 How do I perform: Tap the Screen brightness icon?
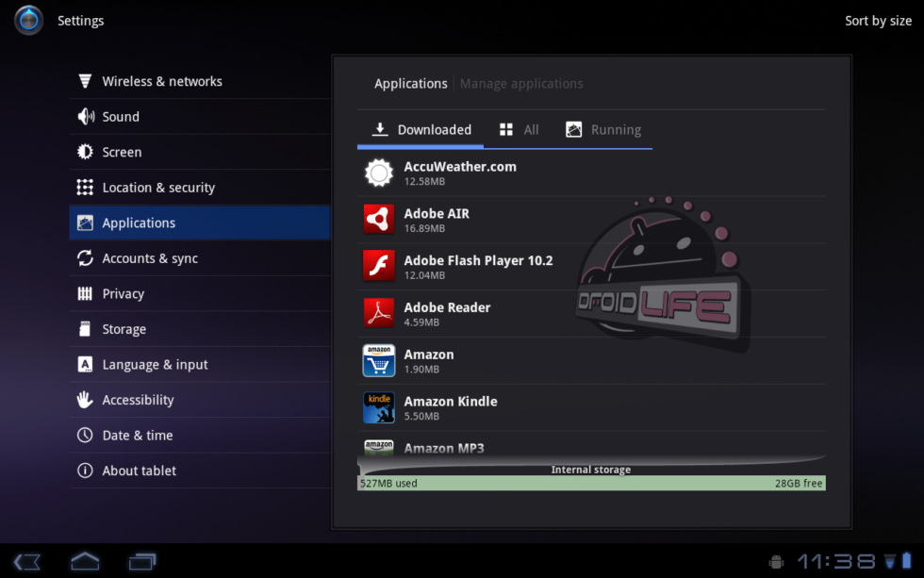85,152
